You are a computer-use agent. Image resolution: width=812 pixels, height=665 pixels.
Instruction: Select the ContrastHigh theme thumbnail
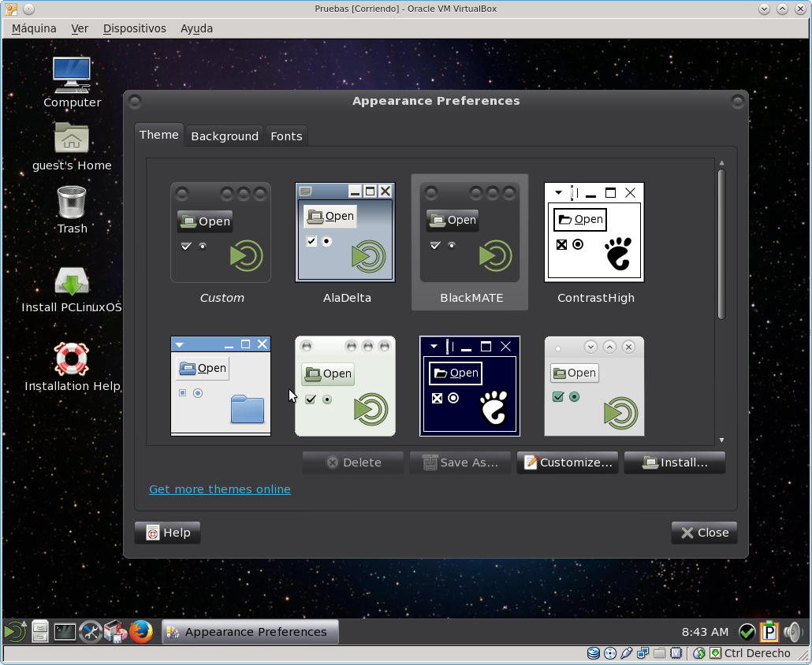tap(594, 232)
